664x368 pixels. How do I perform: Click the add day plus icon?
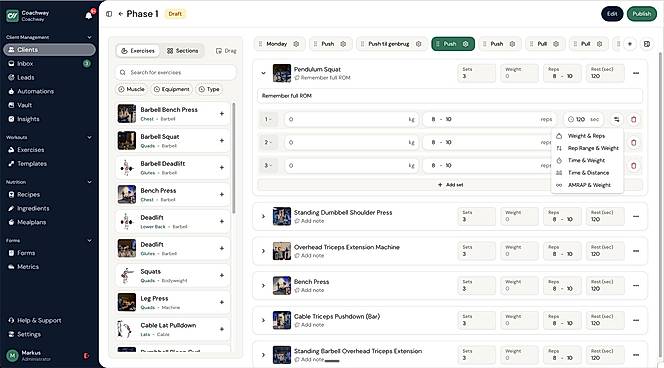click(x=630, y=44)
